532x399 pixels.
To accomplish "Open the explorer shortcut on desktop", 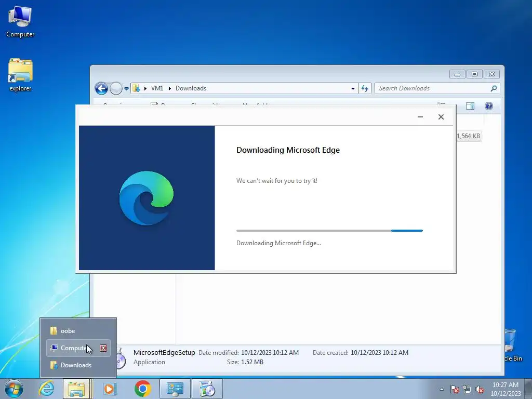I will tap(20, 75).
